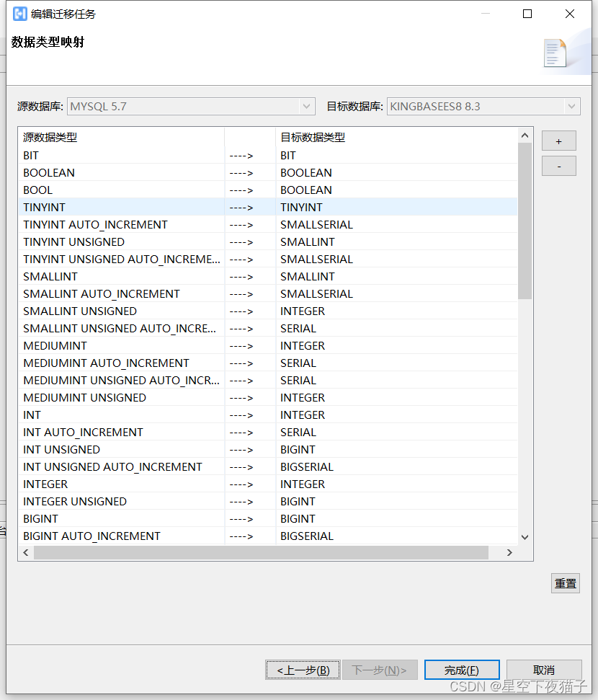Click the 编辑迁移任务 title bar app icon
This screenshot has height=700, width=598.
coord(19,14)
